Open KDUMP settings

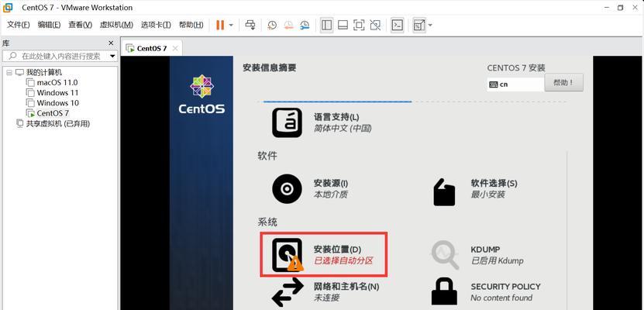[477, 255]
